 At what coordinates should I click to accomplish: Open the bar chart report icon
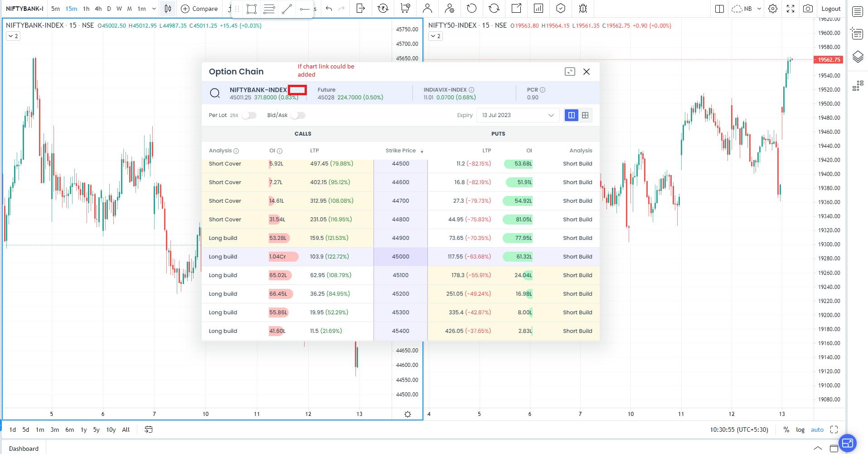pyautogui.click(x=538, y=9)
